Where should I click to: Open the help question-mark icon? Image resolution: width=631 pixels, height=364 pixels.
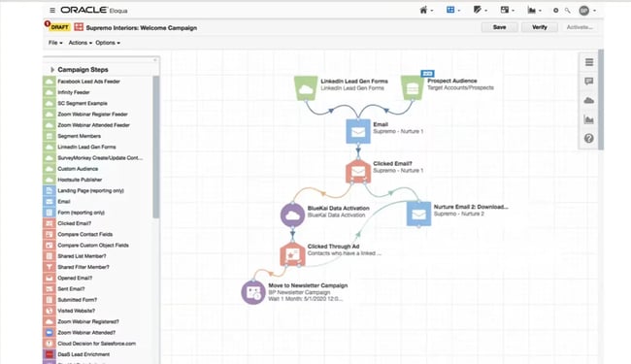coord(589,139)
